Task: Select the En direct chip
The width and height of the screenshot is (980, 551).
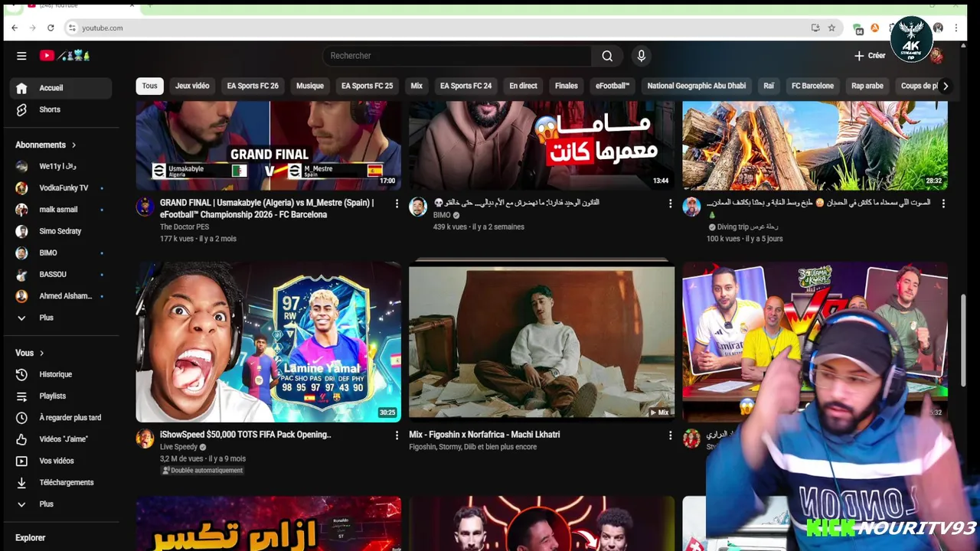Action: click(523, 86)
